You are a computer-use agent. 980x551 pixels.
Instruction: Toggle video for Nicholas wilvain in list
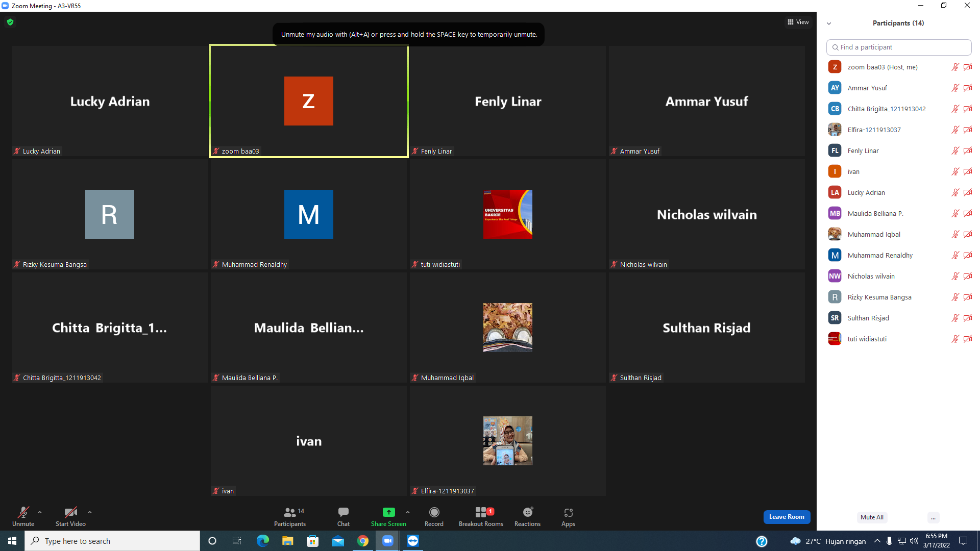point(968,276)
